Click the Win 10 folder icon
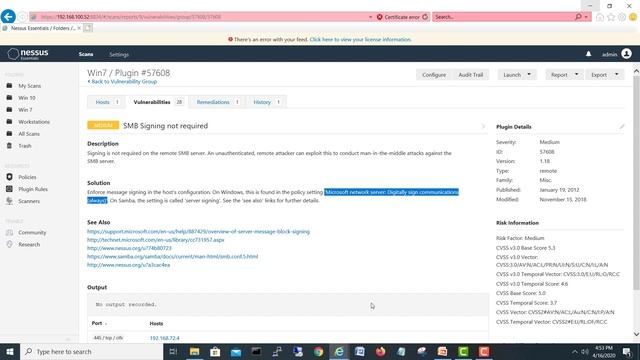Image resolution: width=640 pixels, height=360 pixels. pyautogui.click(x=9, y=98)
